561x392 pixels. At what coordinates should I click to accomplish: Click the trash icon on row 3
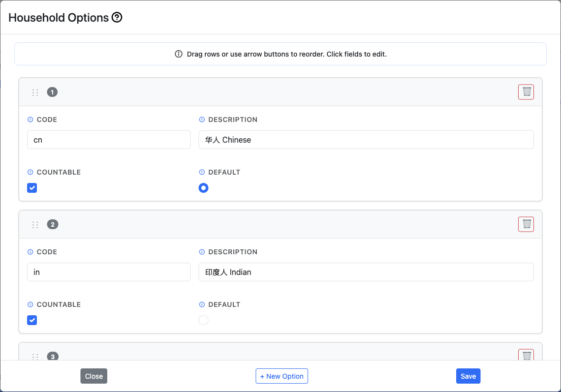coord(526,355)
